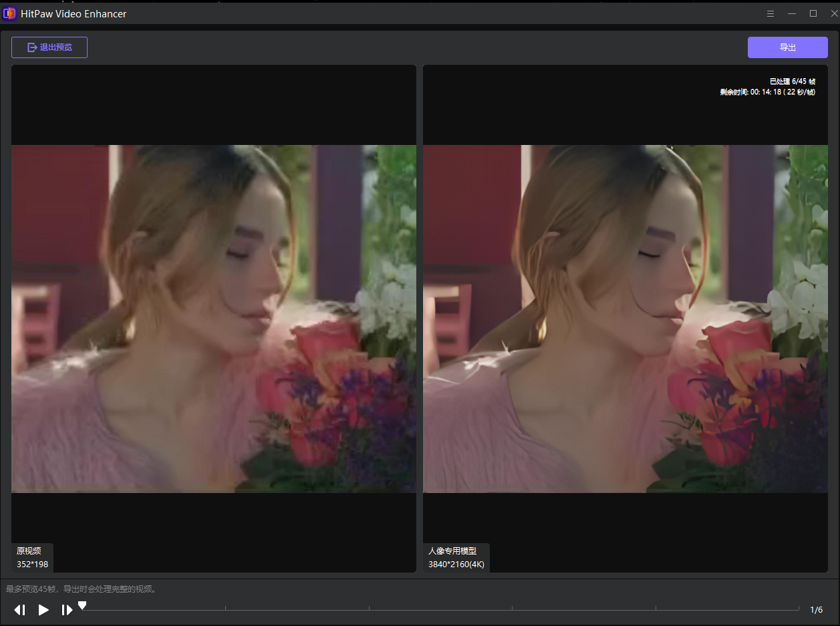Click the 已处理 6/45 帧 progress status text

(792, 82)
